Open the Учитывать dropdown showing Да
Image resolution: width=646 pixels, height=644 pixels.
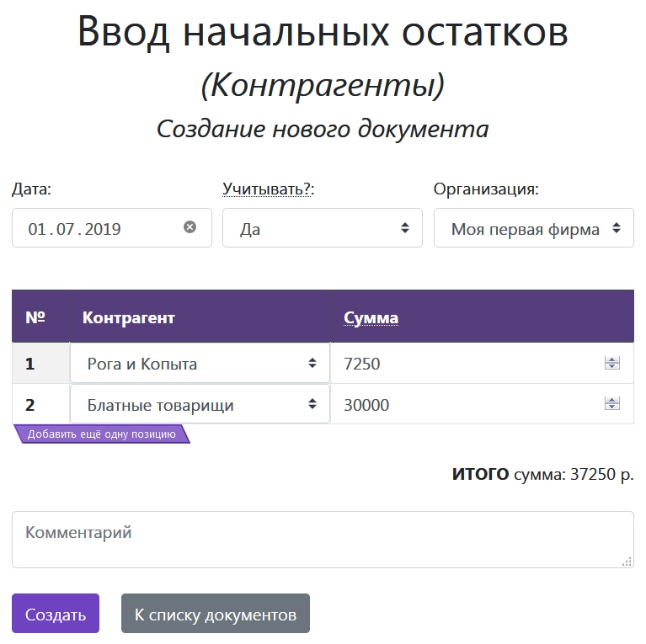tap(322, 228)
